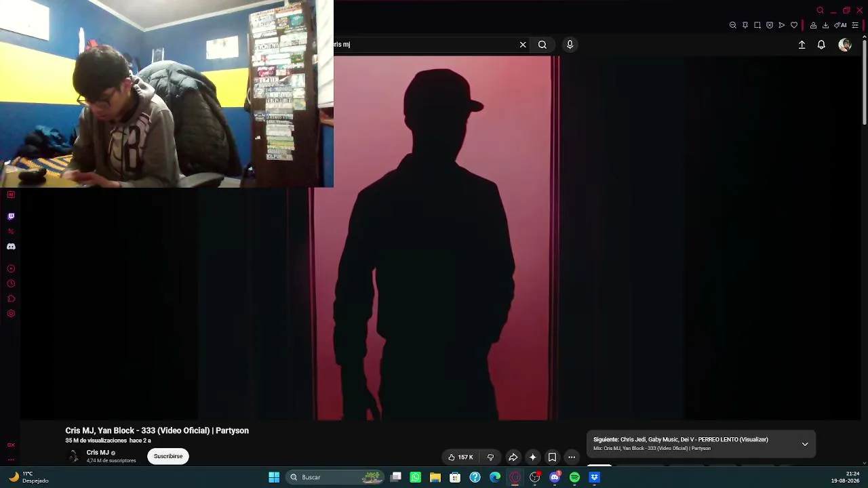Open Twitch in the browser sidebar
The width and height of the screenshot is (868, 488).
[x=11, y=217]
